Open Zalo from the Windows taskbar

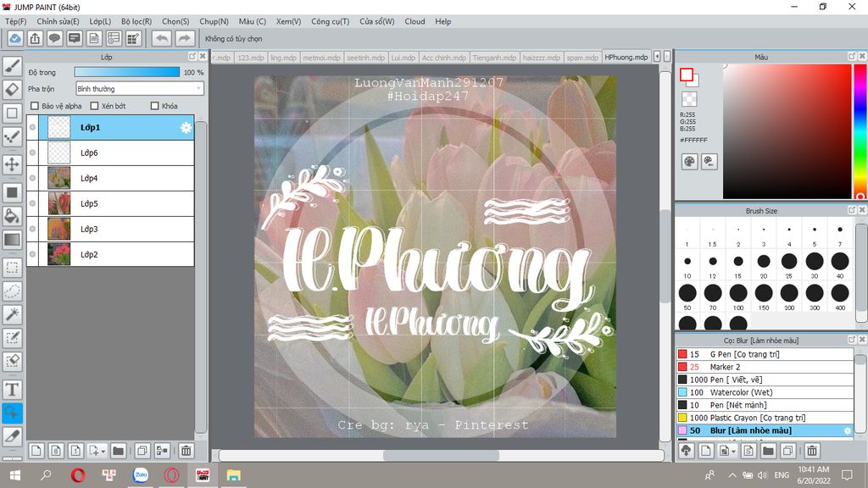(141, 474)
